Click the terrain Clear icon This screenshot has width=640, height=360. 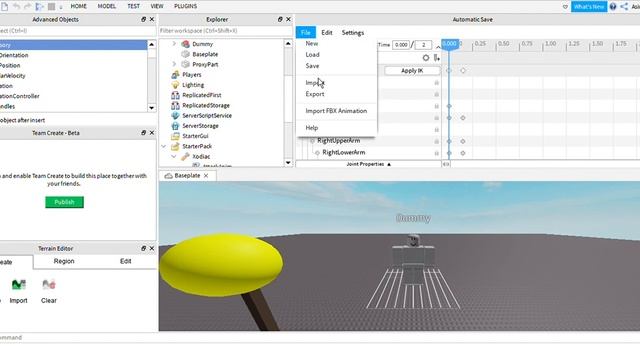49,284
